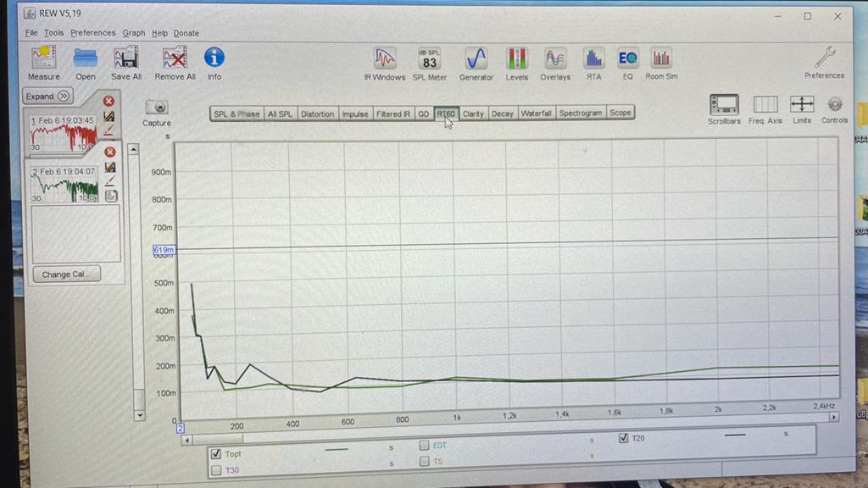The image size is (868, 488).
Task: Click the Measure icon in the toolbar
Action: click(43, 59)
